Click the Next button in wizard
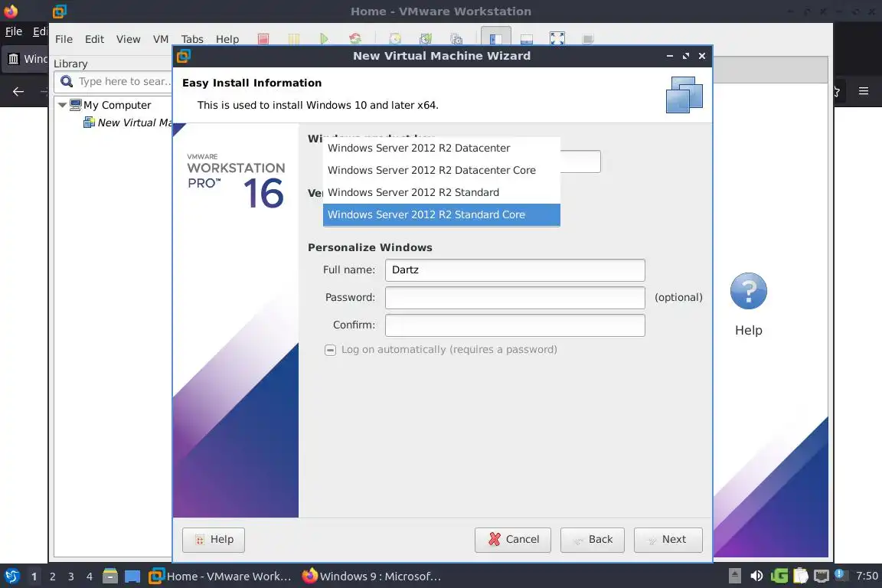Screen dimensions: 882x588 pyautogui.click(x=668, y=540)
